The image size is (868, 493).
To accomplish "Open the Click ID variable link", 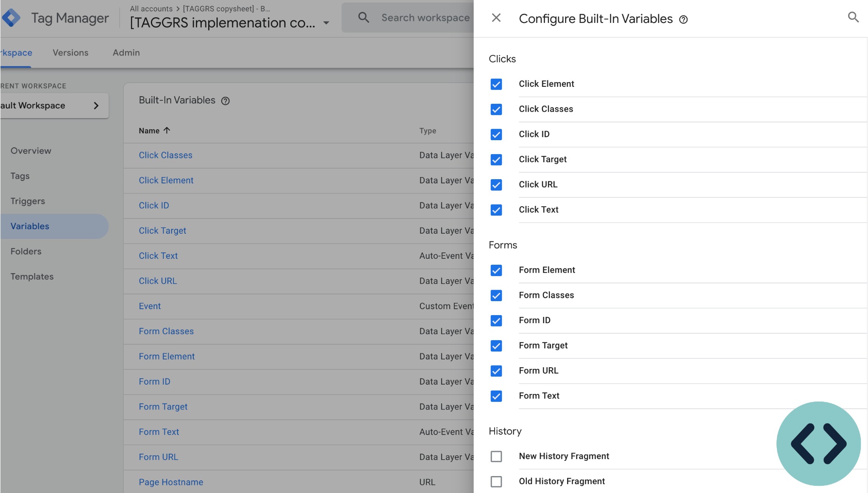I will point(154,205).
